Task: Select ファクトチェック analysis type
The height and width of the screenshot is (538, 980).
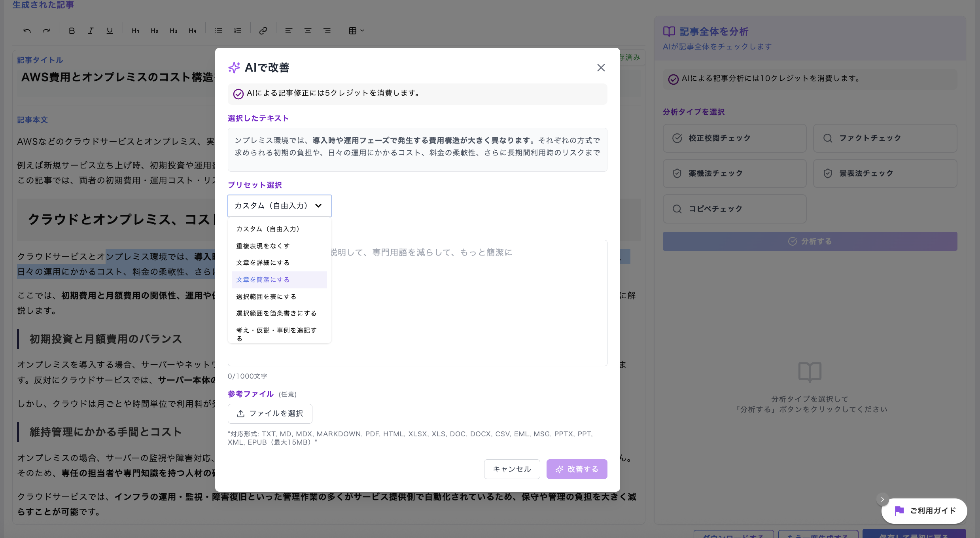Action: pos(885,138)
